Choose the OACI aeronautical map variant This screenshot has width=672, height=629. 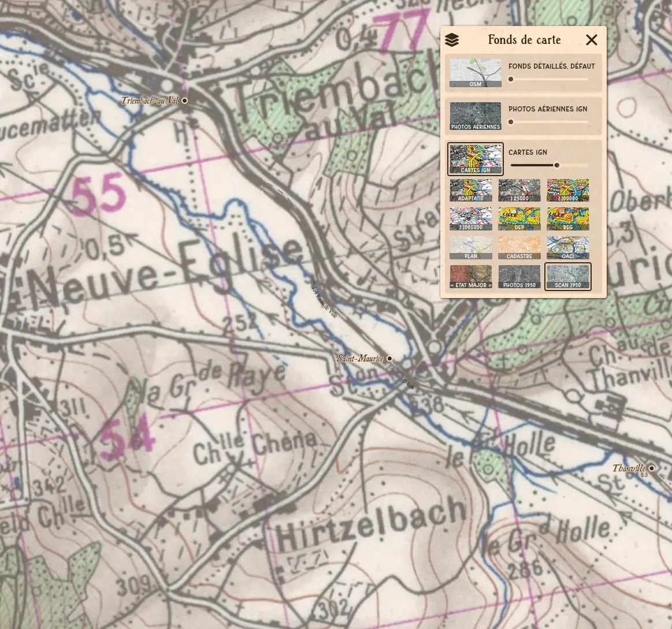click(x=567, y=248)
